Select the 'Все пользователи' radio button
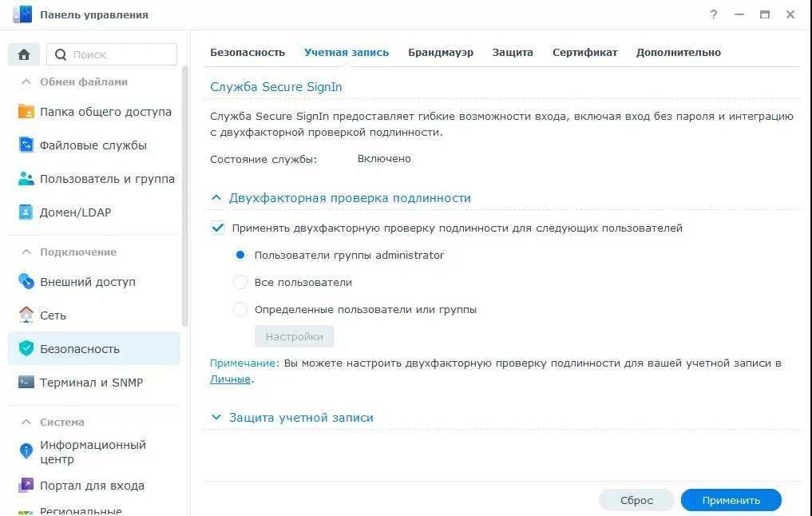Screen dimensions: 812x516 (x=240, y=282)
